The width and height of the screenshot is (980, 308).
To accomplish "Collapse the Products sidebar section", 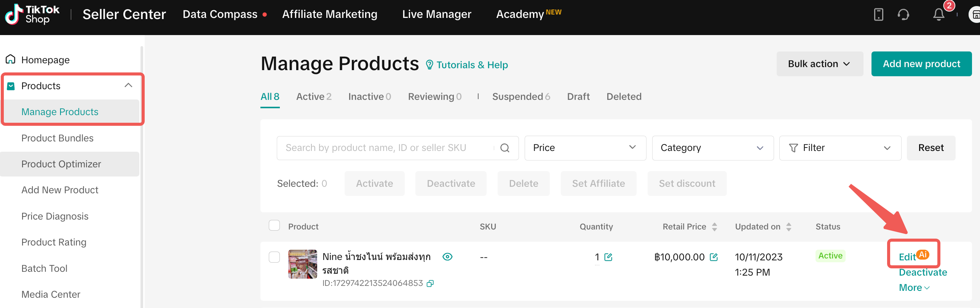I will (128, 86).
